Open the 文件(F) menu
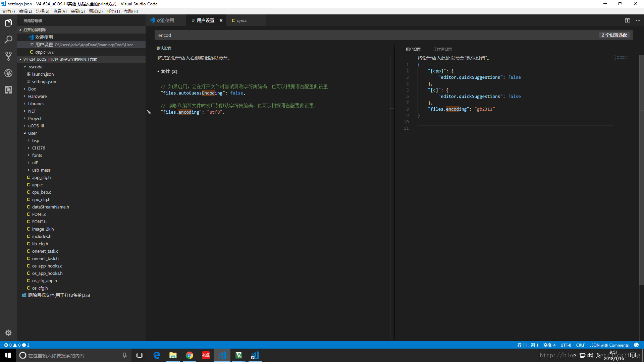The height and width of the screenshot is (362, 644). click(8, 11)
